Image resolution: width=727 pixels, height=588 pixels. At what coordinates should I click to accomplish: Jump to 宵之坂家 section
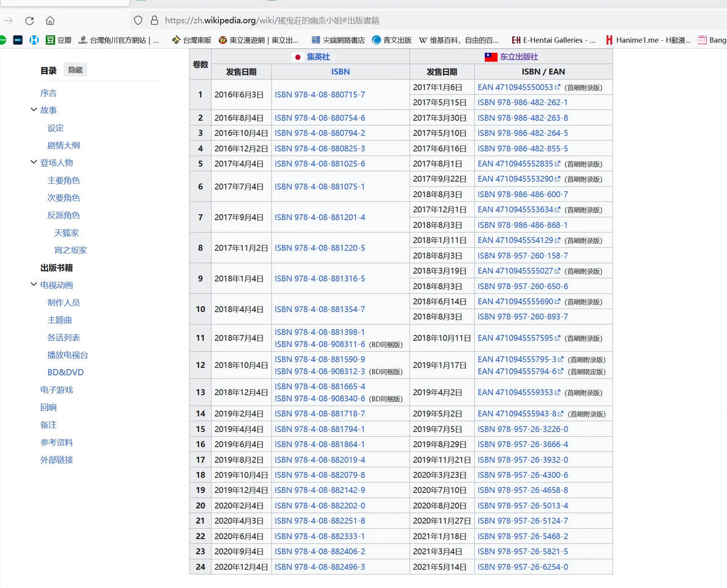point(71,251)
